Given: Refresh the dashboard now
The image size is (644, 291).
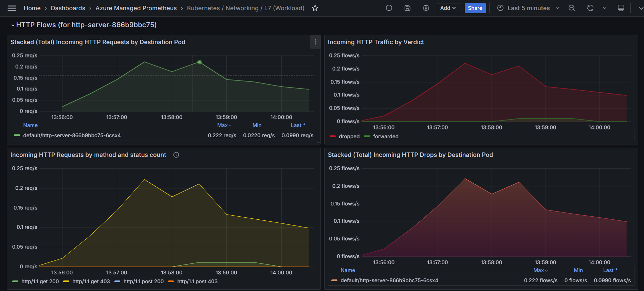Looking at the screenshot, I should click(590, 8).
